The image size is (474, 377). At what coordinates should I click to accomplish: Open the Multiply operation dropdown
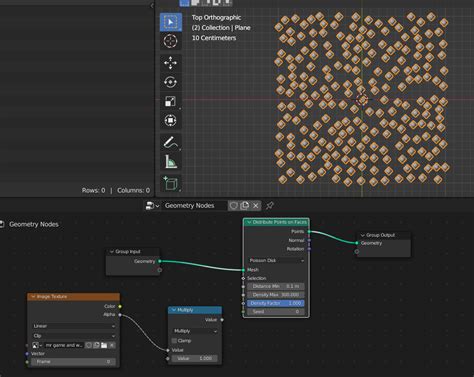(195, 331)
